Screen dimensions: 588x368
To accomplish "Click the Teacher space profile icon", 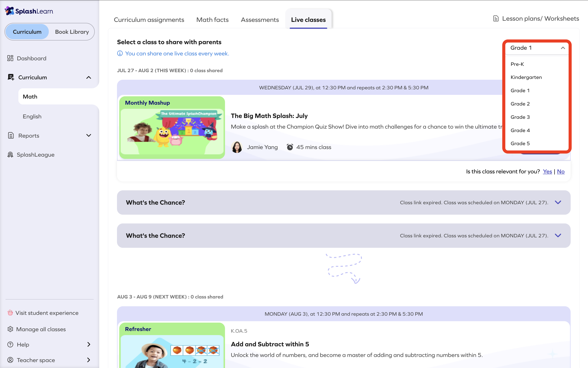I will click(10, 360).
